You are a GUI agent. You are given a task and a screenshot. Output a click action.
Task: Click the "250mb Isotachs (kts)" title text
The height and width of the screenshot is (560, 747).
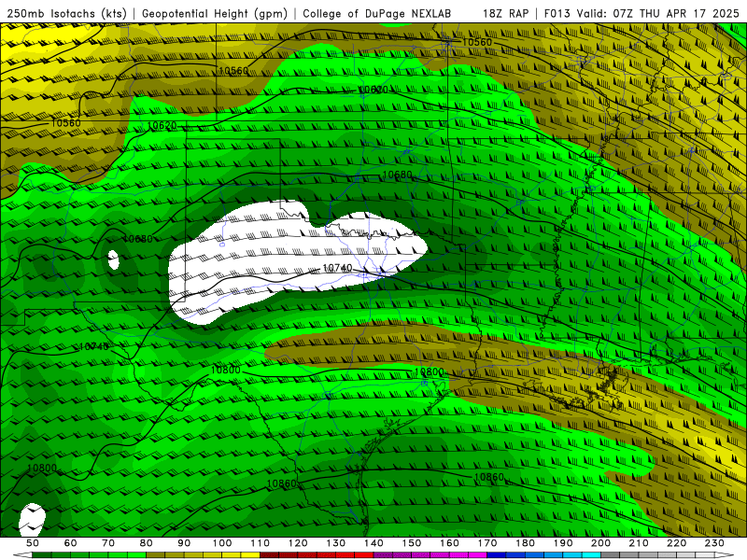[x=67, y=13]
